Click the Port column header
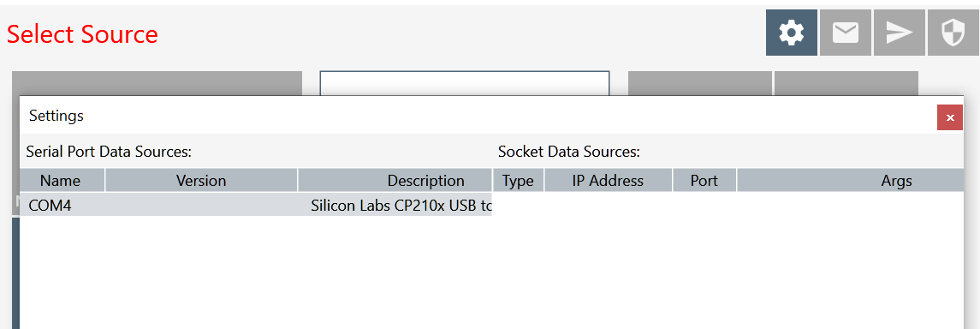This screenshot has height=329, width=980. click(x=704, y=181)
